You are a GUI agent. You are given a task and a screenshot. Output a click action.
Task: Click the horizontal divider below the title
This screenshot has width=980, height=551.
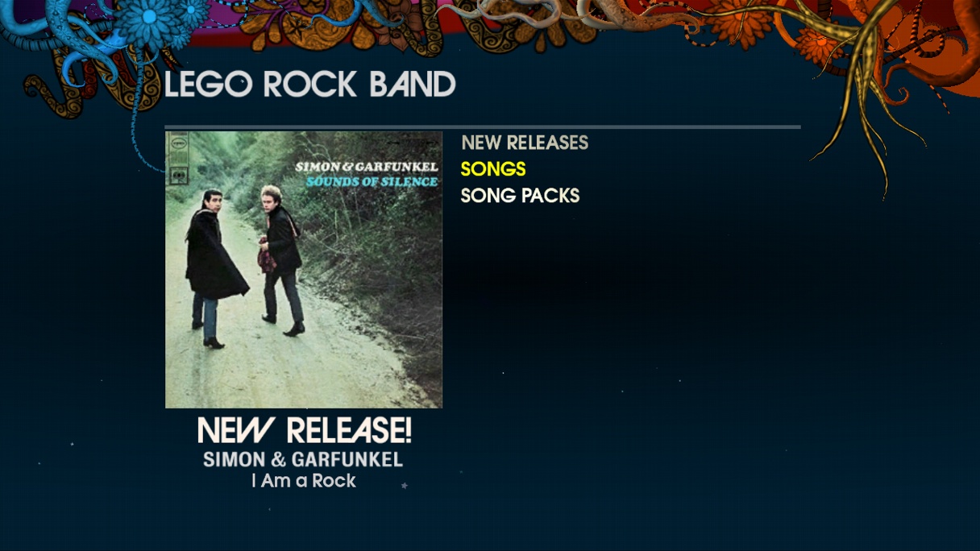tap(483, 126)
